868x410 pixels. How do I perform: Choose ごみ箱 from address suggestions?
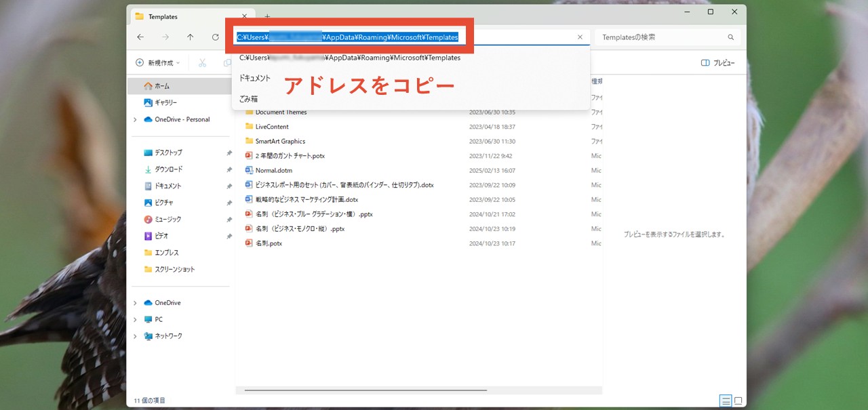coord(248,98)
